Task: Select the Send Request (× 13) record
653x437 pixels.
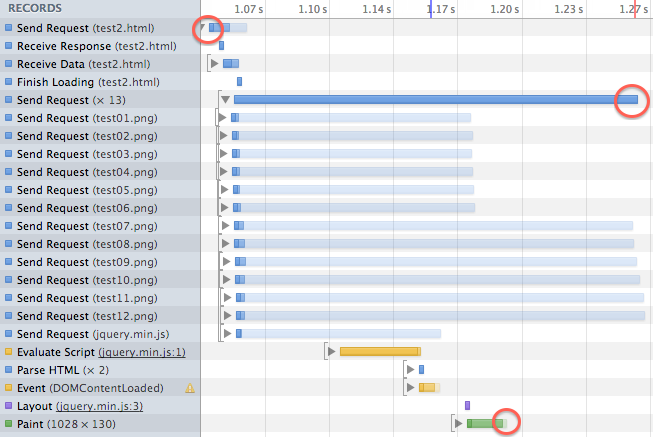Action: (100, 100)
